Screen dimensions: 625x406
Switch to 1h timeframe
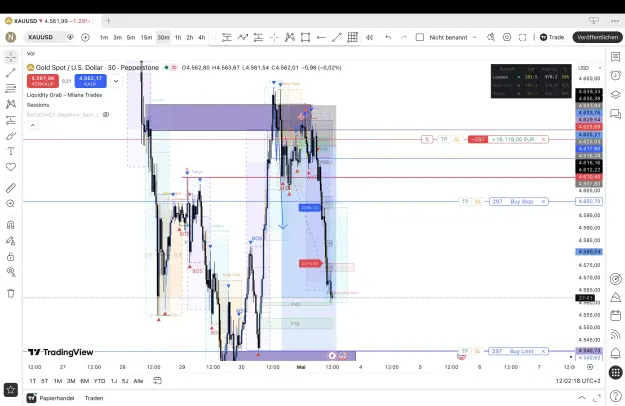pyautogui.click(x=178, y=37)
